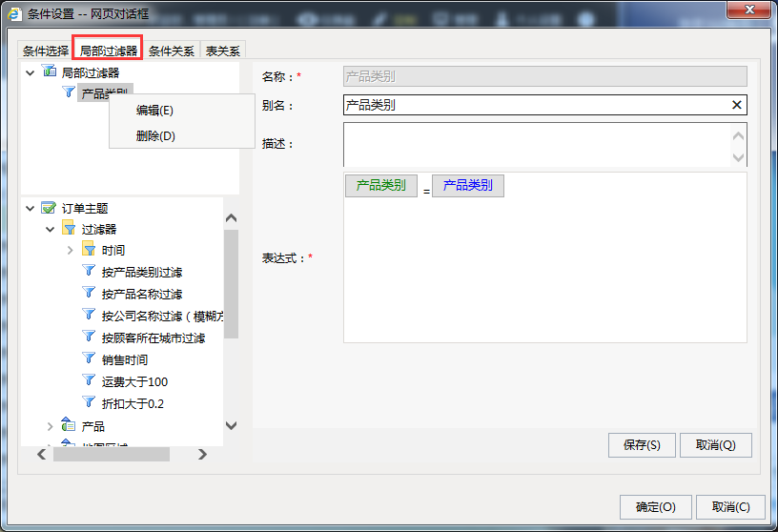Viewport: 778px width, 532px height.
Task: Switch to the 条件选择 tab
Action: pos(46,51)
